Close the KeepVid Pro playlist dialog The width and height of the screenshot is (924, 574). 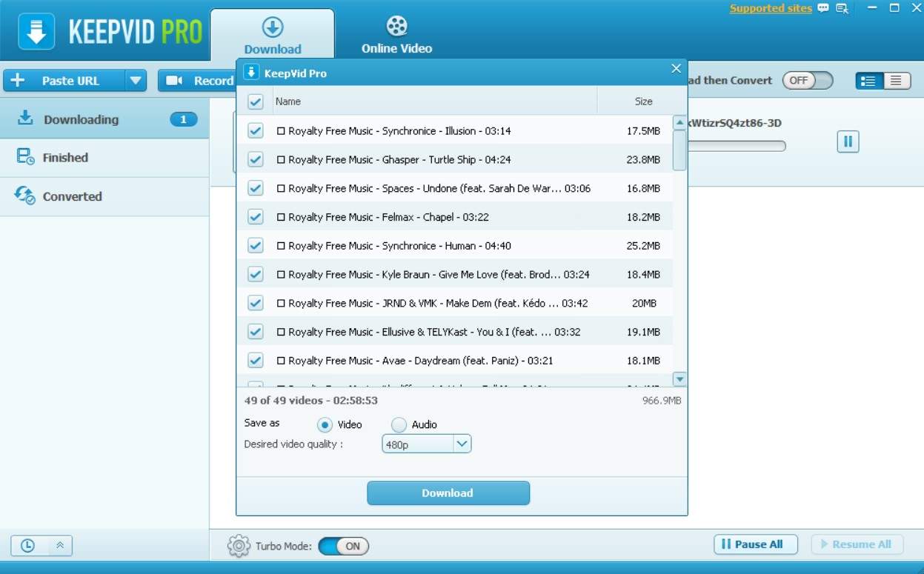point(676,68)
